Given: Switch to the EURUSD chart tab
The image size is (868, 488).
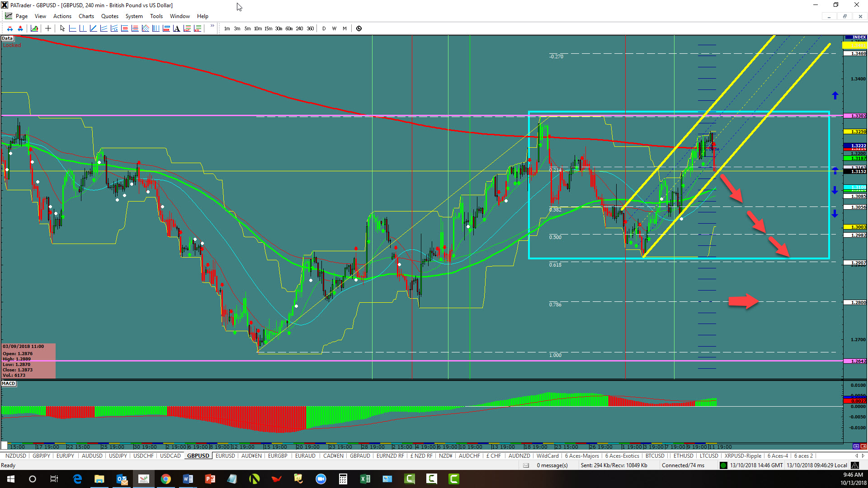Looking at the screenshot, I should 225,455.
